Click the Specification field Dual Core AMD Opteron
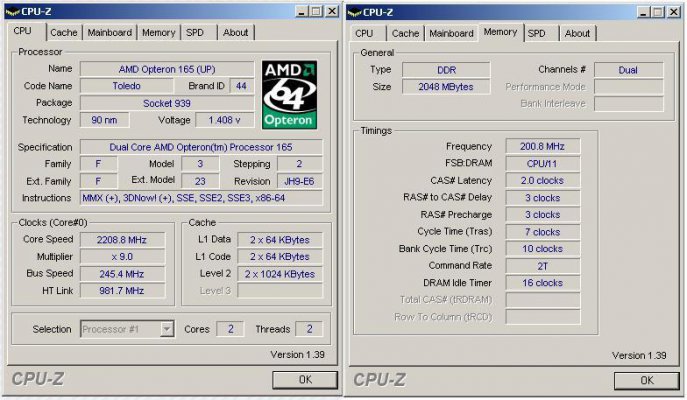The height and width of the screenshot is (400, 687). [x=201, y=147]
